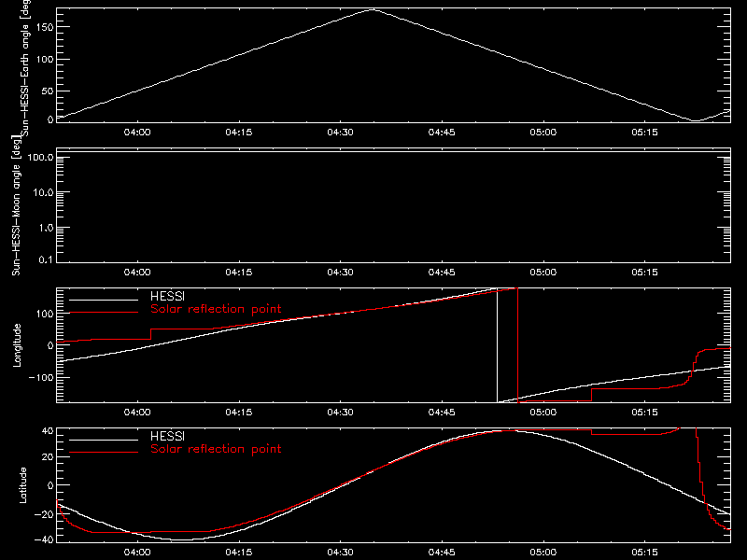The width and height of the screenshot is (747, 560).
Task: Click the Sun-HESSI-Earth angle axis title
Action: coord(25,67)
